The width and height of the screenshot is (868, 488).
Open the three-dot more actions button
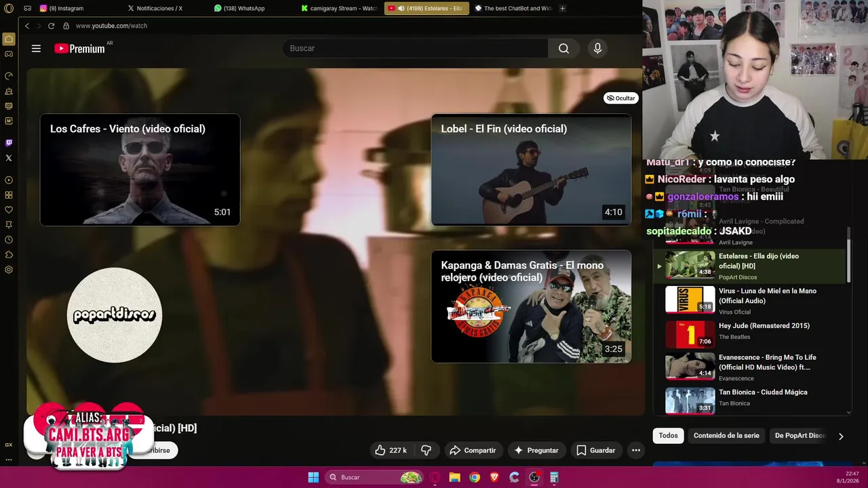coord(635,450)
